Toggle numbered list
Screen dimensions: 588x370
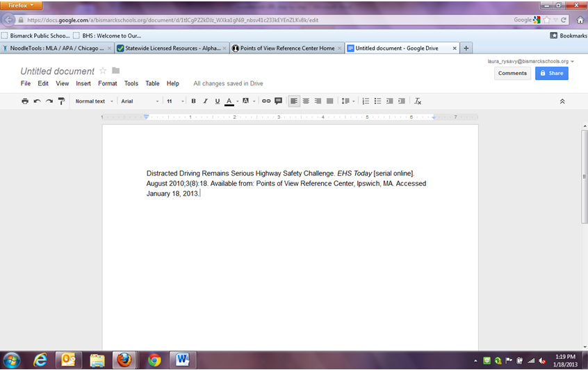(366, 101)
